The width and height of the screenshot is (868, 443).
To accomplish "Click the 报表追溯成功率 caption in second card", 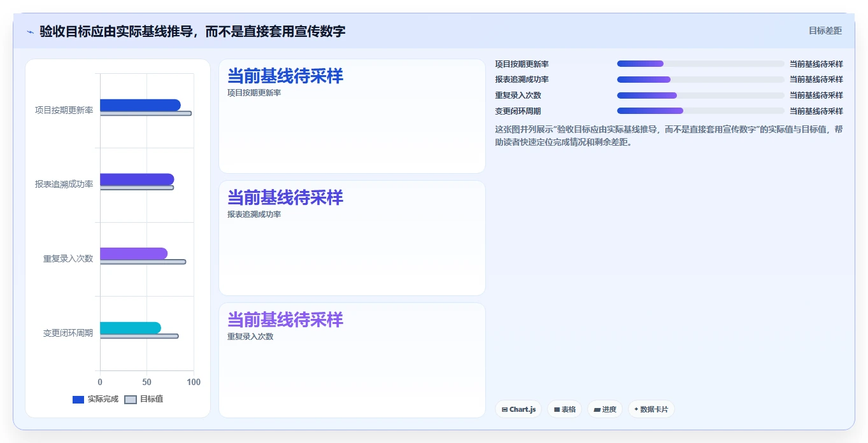I will tap(254, 214).
